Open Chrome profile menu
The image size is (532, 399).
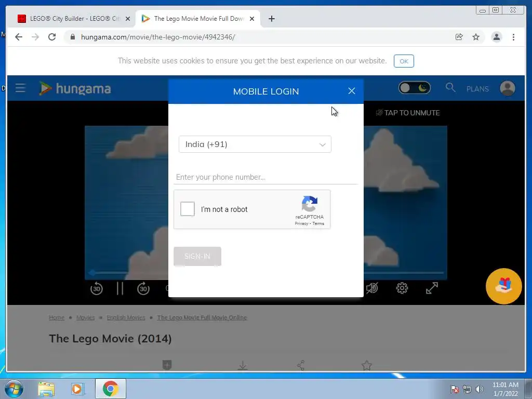[x=496, y=37]
